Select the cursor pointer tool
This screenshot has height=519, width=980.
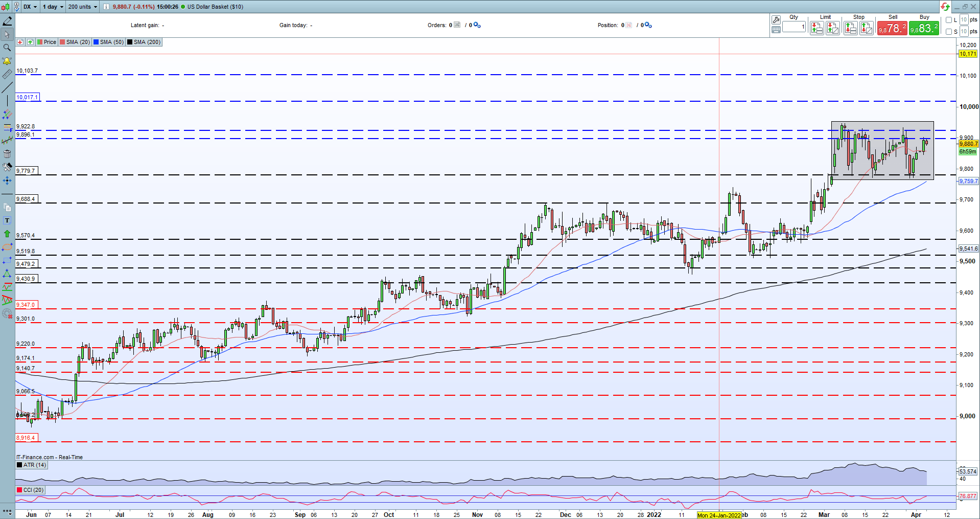[7, 34]
